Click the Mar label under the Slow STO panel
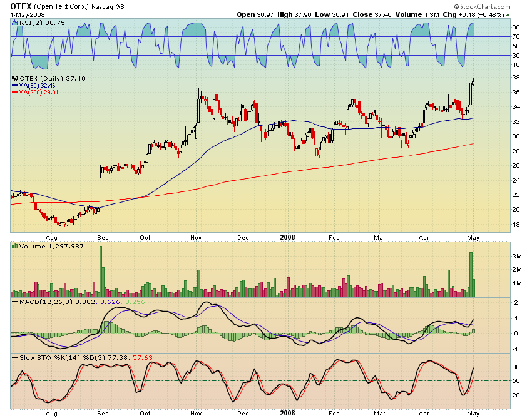532x418 pixels. (379, 413)
